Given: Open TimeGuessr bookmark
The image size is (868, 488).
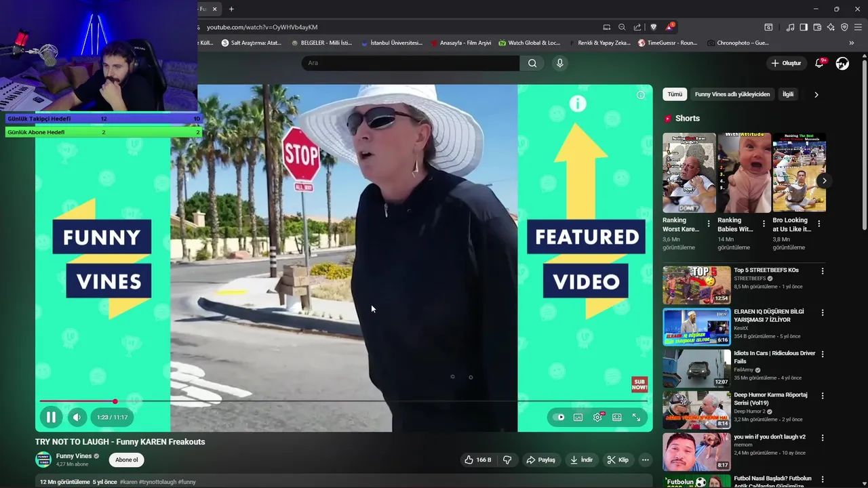Looking at the screenshot, I should 667,43.
